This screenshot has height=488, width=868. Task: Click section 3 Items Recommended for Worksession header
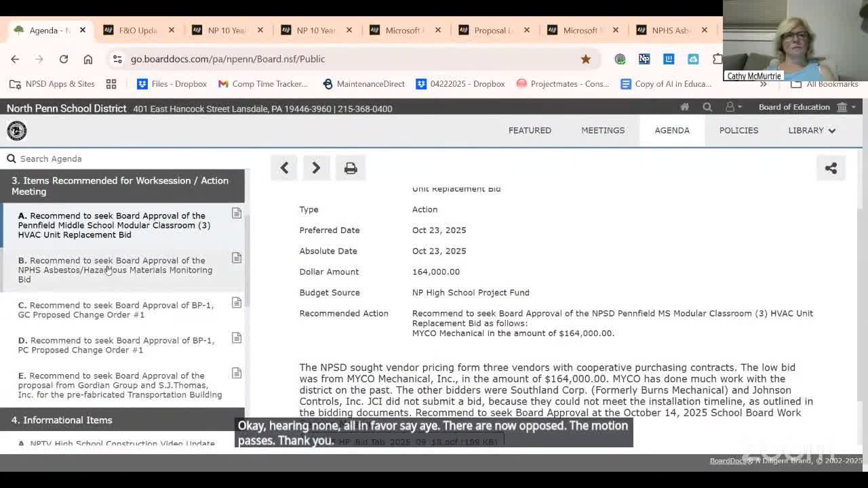[122, 186]
